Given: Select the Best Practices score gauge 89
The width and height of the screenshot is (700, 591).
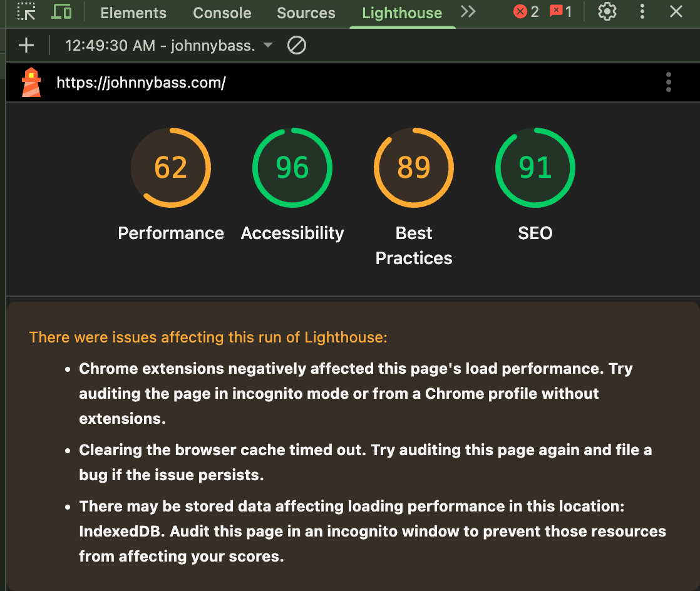Looking at the screenshot, I should [x=414, y=168].
